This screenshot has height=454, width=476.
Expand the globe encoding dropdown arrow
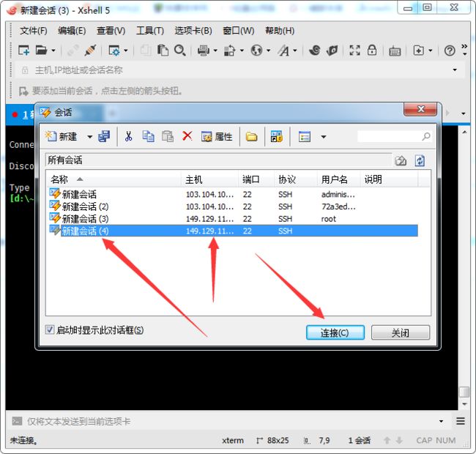268,51
